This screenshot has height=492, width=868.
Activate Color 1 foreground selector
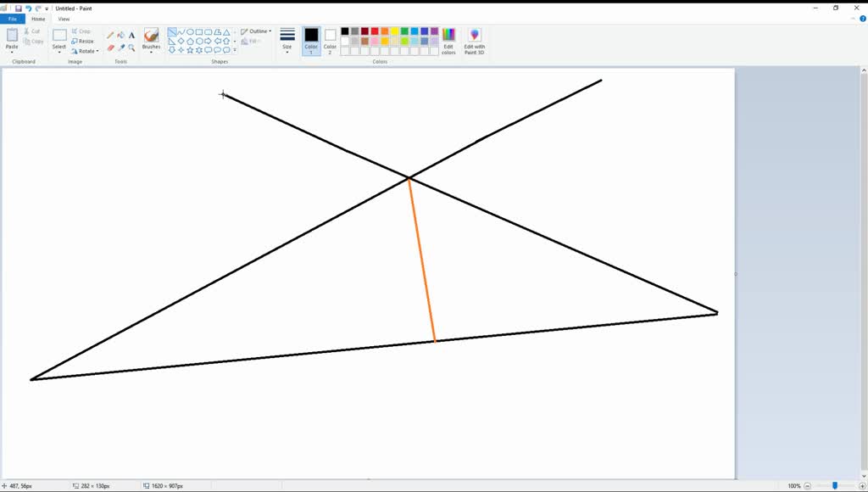[311, 41]
